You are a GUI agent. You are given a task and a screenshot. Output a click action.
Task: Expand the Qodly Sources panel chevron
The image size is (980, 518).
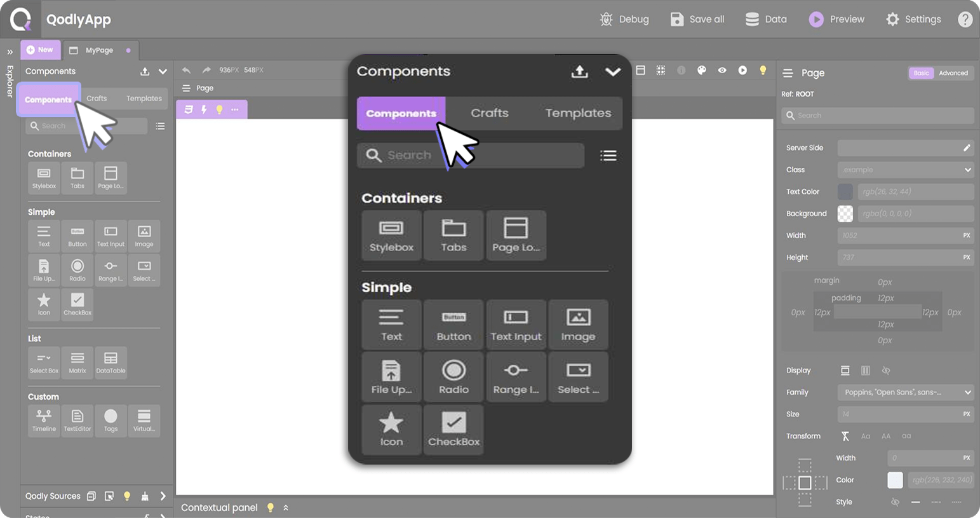163,496
